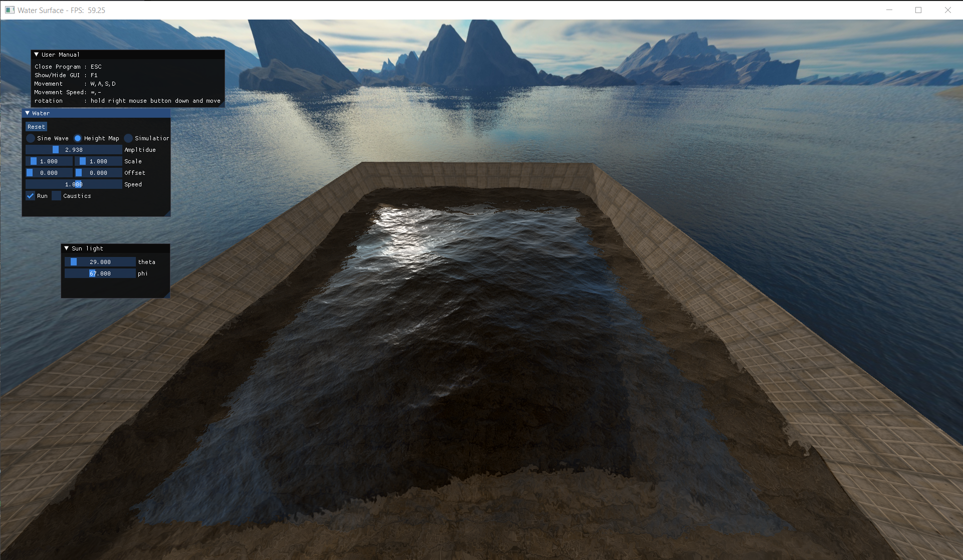Click the Amplitude slider showing 2.938
The image size is (963, 560).
[74, 150]
